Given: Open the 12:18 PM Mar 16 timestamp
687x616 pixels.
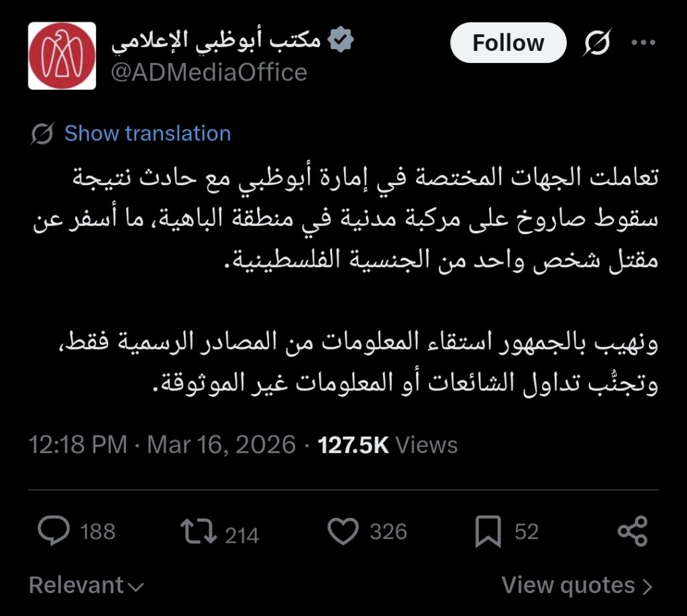Looking at the screenshot, I should [162, 445].
